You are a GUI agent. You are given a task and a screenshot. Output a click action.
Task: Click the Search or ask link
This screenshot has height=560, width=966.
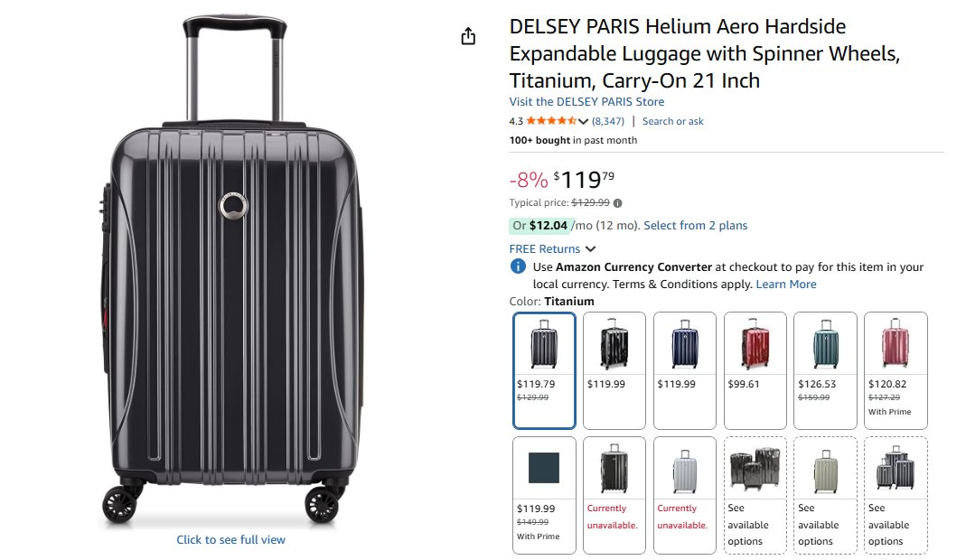pyautogui.click(x=672, y=121)
